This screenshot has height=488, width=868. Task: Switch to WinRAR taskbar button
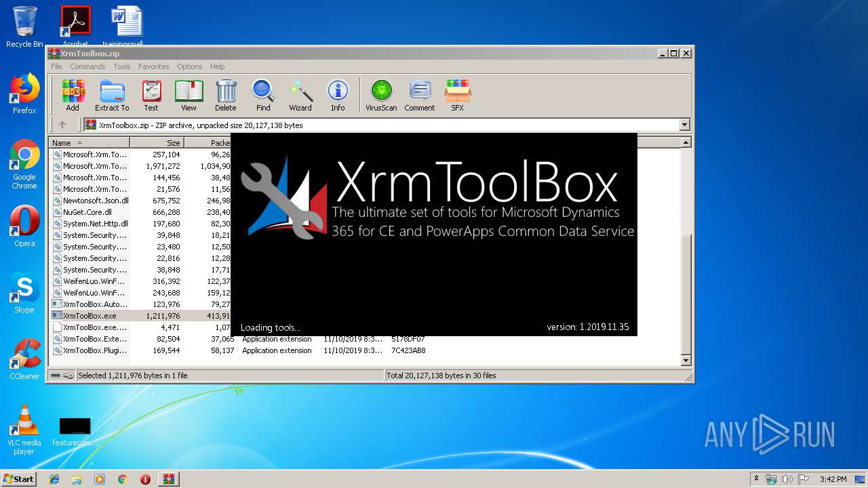coord(168,479)
